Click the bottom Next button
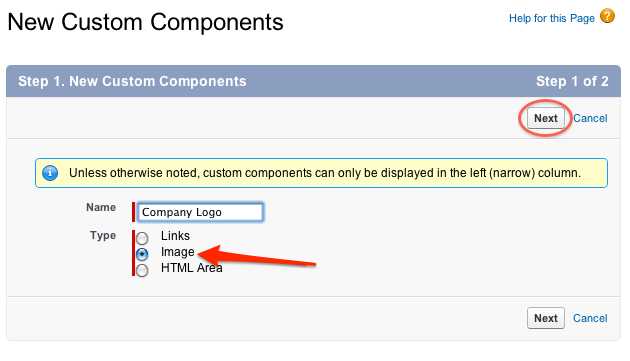This screenshot has height=361, width=630. 546,318
